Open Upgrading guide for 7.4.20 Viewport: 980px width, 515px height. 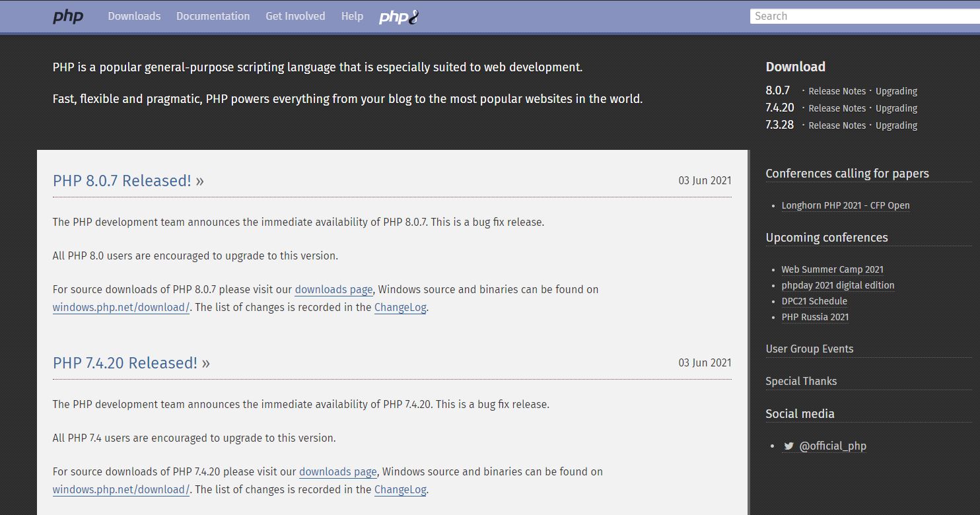(896, 108)
